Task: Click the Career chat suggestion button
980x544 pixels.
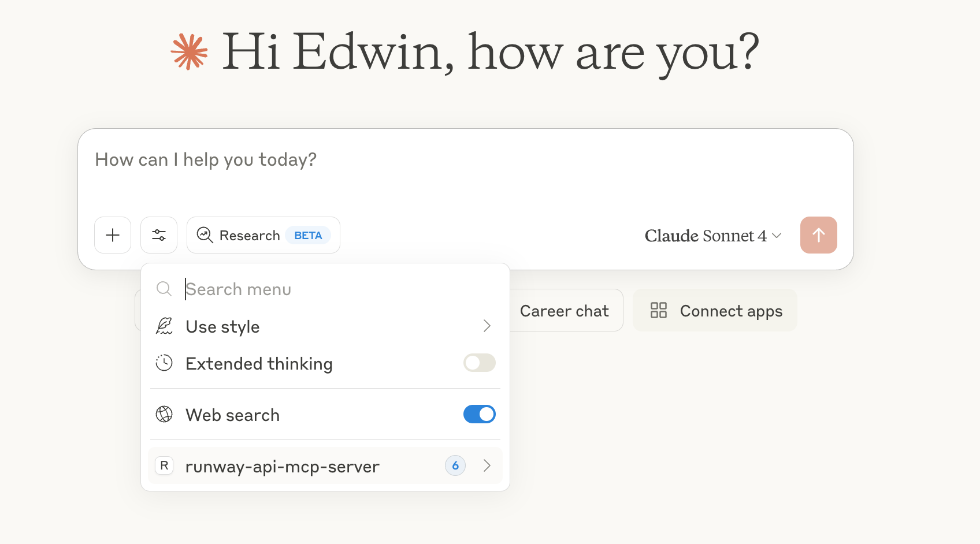Action: (564, 311)
